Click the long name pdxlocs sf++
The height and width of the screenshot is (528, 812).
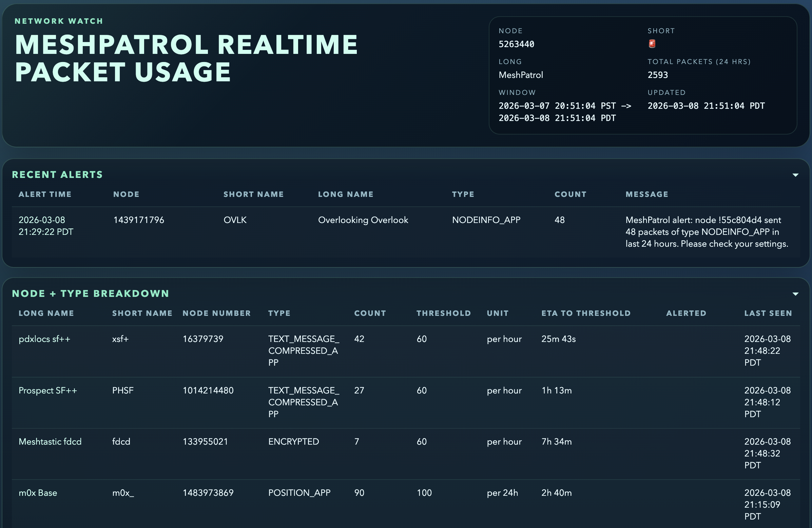(x=44, y=339)
